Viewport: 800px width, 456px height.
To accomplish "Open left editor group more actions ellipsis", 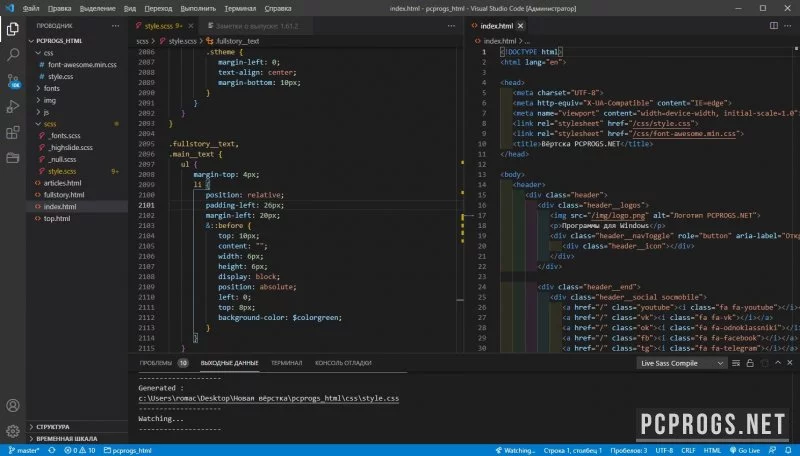I will [x=451, y=26].
